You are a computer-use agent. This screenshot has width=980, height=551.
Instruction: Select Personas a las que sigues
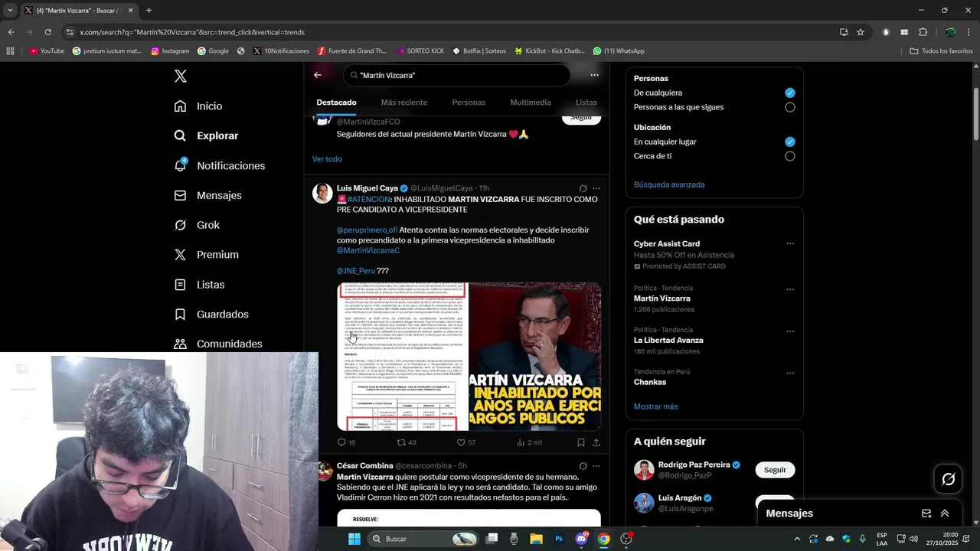coord(790,107)
